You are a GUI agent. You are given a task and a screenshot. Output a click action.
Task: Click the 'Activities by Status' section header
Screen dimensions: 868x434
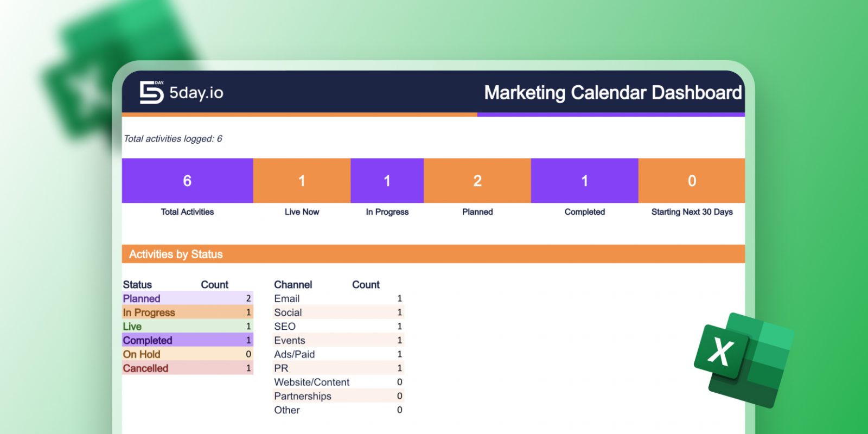tap(433, 254)
